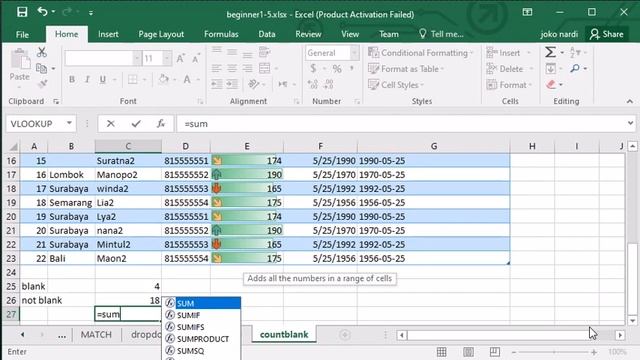Click the Save icon in title bar
Image resolution: width=640 pixels, height=360 pixels.
coord(22,12)
